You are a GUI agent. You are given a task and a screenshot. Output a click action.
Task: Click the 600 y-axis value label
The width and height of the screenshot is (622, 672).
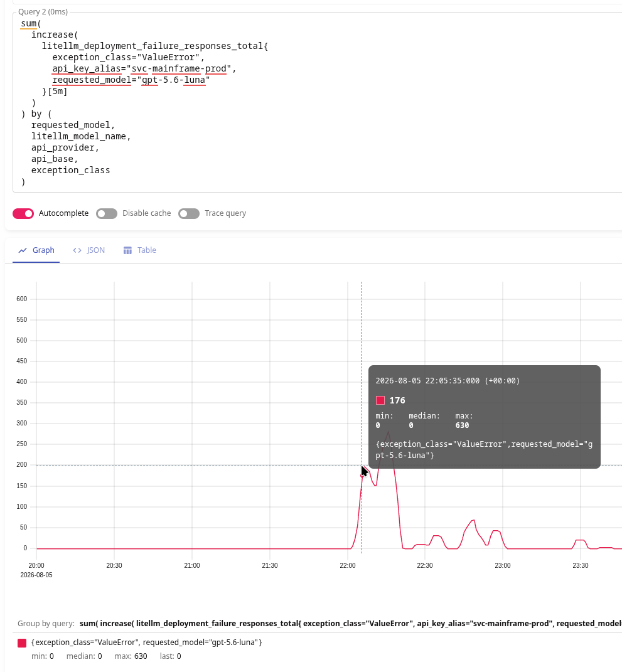tap(21, 299)
